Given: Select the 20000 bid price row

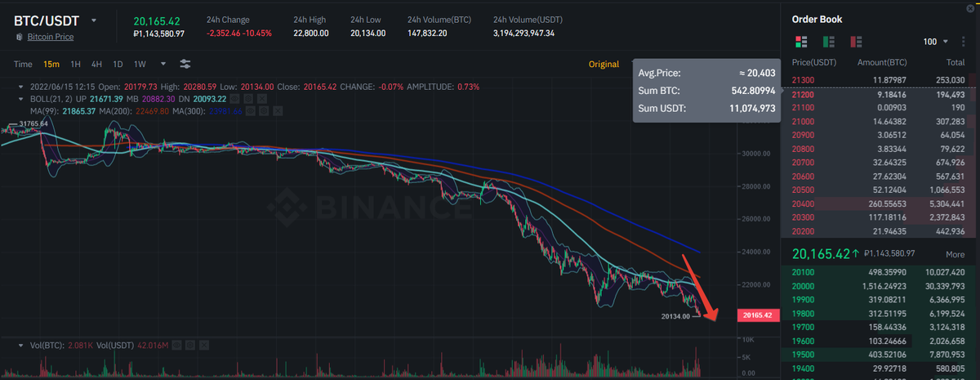Looking at the screenshot, I should tap(880, 287).
